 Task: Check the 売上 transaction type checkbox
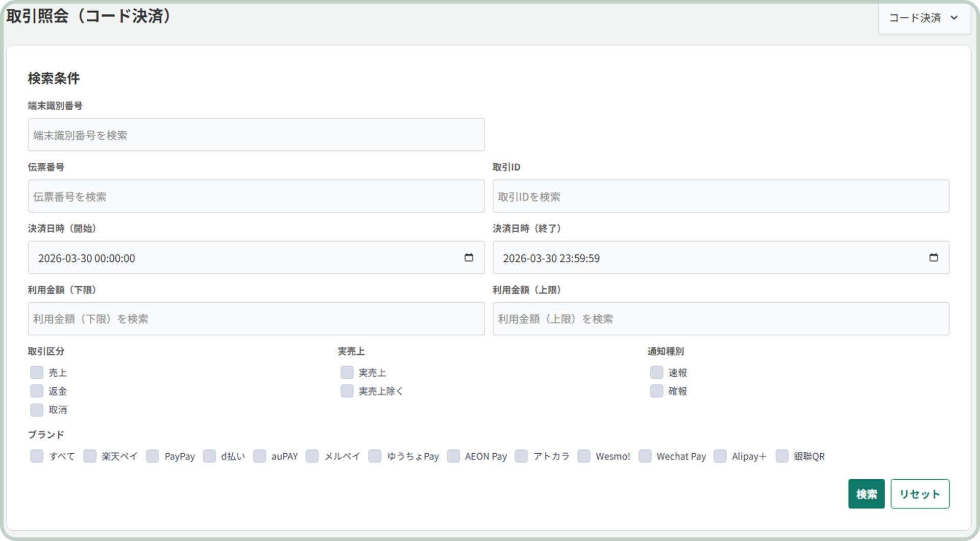(37, 373)
